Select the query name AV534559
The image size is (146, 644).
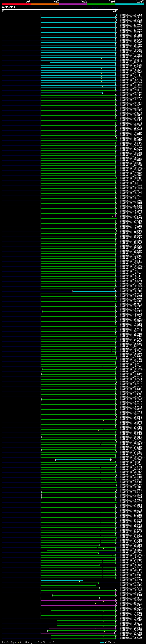coord(8,7)
